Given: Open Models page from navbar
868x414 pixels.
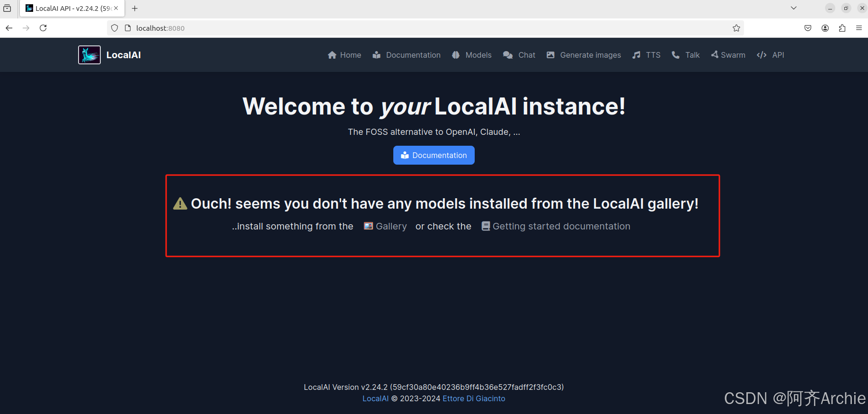Looking at the screenshot, I should pos(472,55).
